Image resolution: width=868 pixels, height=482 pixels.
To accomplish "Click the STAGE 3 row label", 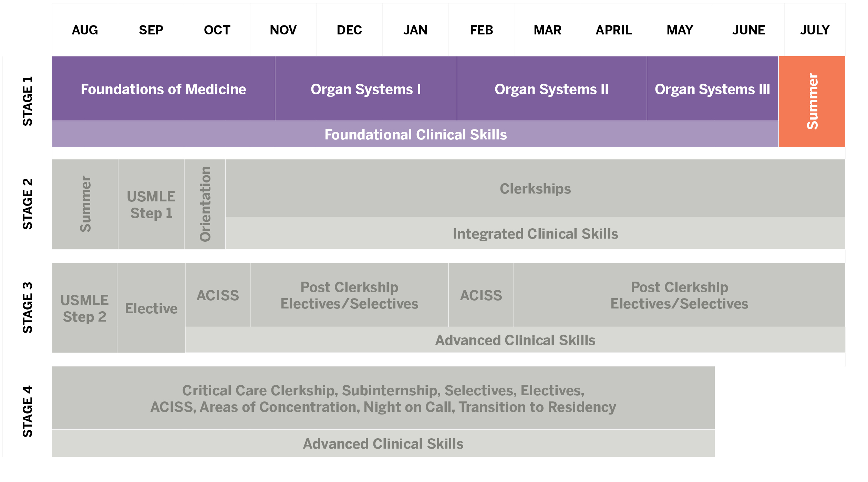I will point(27,308).
